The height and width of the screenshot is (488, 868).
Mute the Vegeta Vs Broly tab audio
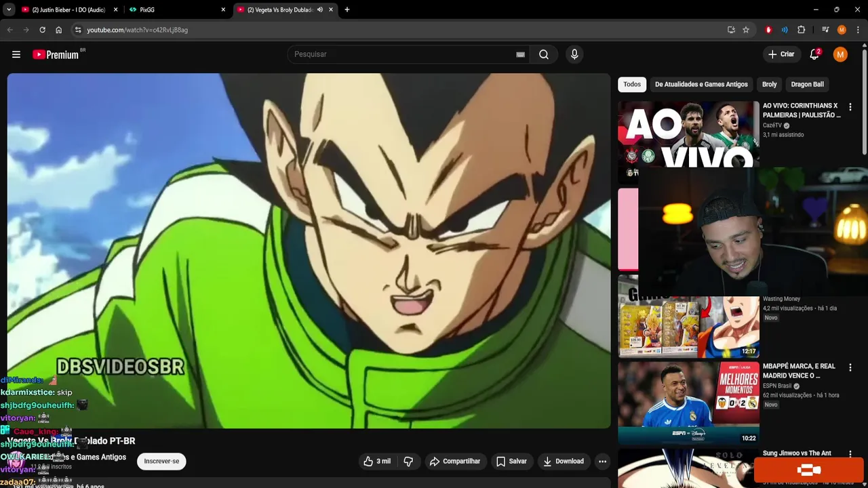(x=320, y=9)
